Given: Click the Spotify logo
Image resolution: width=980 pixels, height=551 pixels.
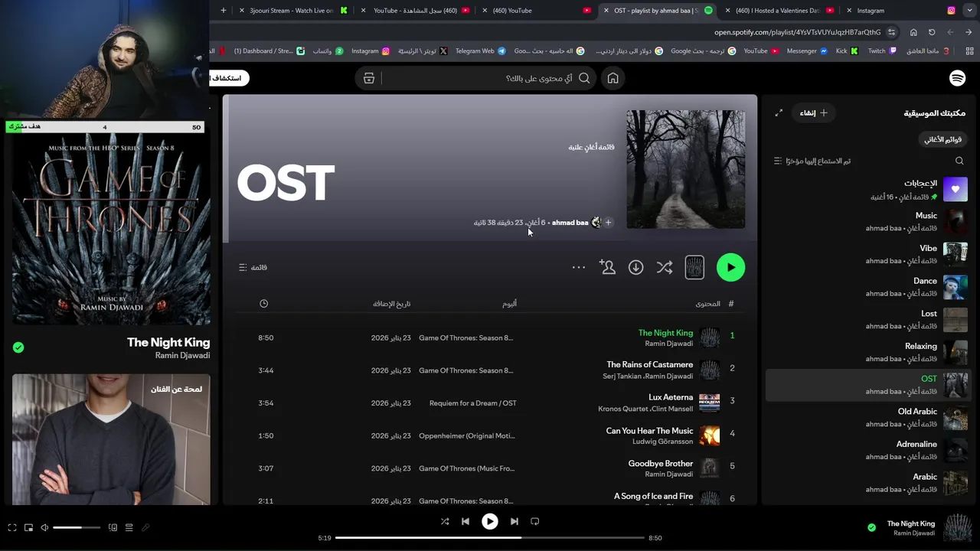Looking at the screenshot, I should click(957, 78).
